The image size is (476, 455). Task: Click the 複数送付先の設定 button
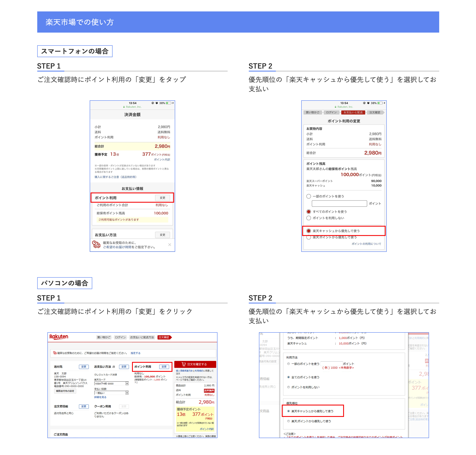65,391
